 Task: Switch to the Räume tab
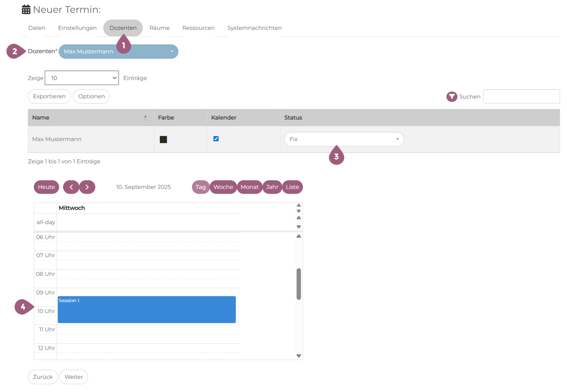[x=159, y=28]
